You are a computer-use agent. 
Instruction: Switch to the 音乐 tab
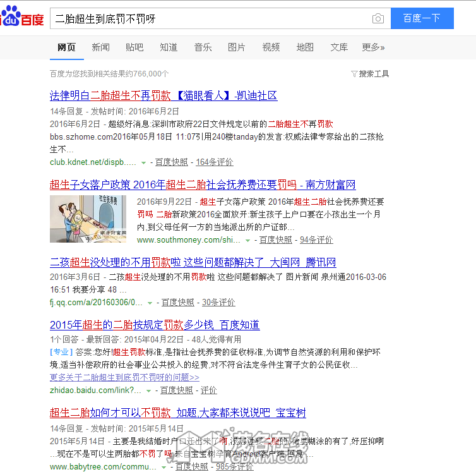pos(203,47)
